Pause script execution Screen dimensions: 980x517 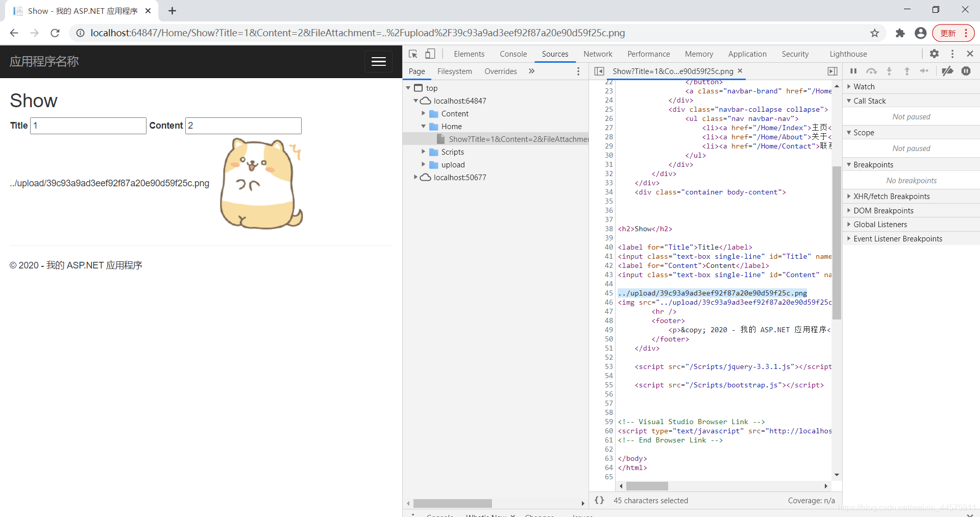tap(853, 71)
